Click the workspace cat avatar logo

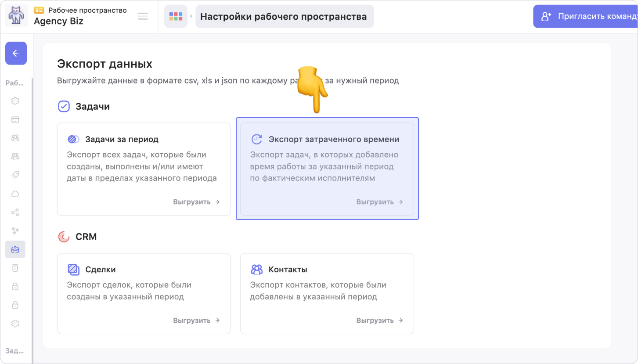(16, 16)
